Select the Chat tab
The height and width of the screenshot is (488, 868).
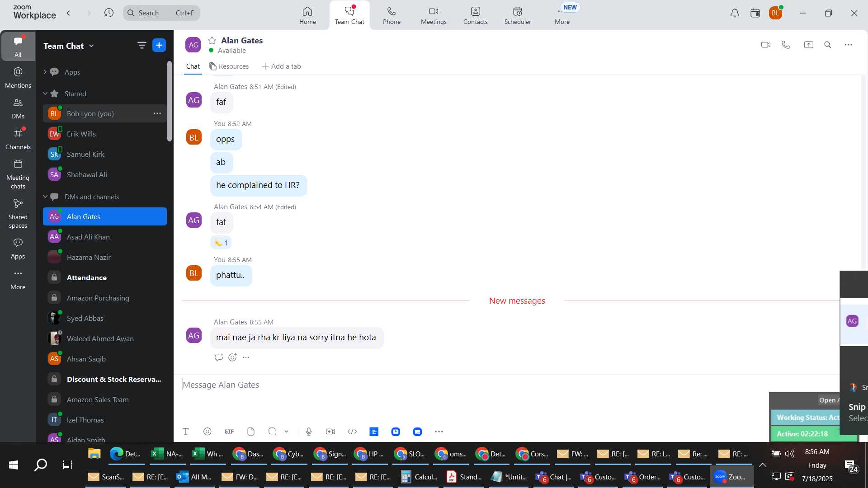pos(193,66)
